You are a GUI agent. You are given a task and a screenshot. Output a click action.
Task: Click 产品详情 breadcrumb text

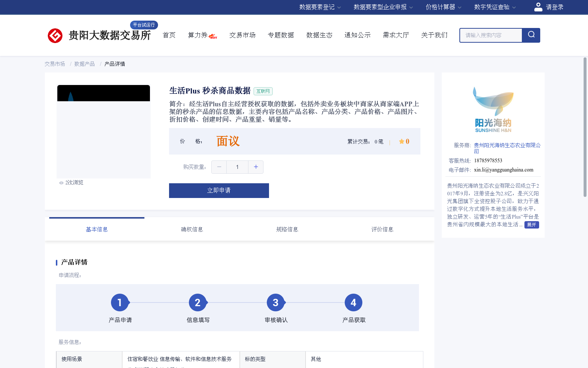click(115, 64)
